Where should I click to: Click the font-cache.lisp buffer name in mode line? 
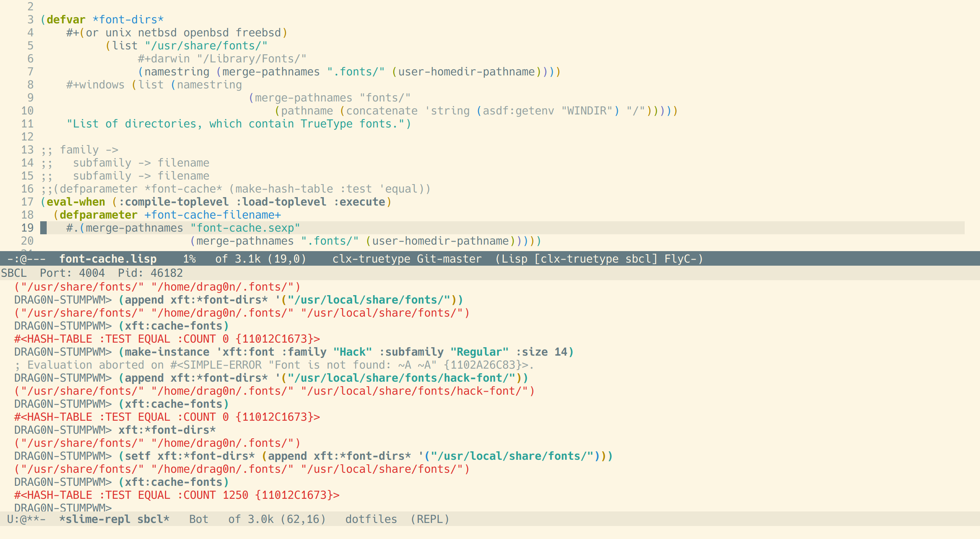[108, 259]
